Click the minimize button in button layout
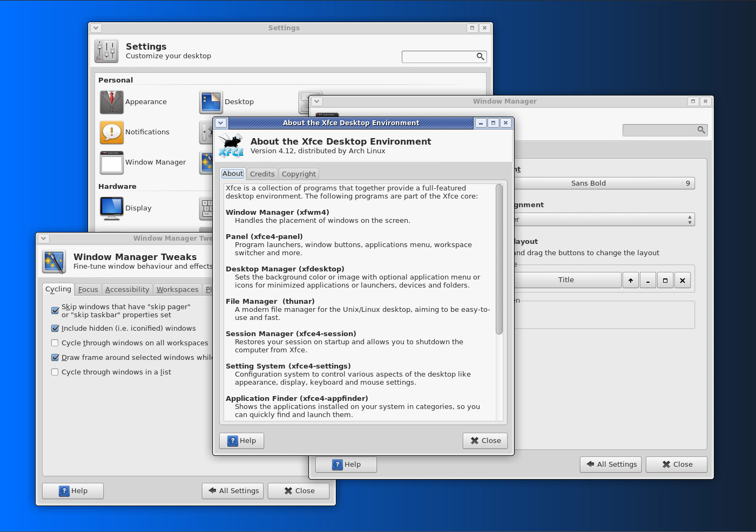Image resolution: width=756 pixels, height=532 pixels. (x=648, y=281)
